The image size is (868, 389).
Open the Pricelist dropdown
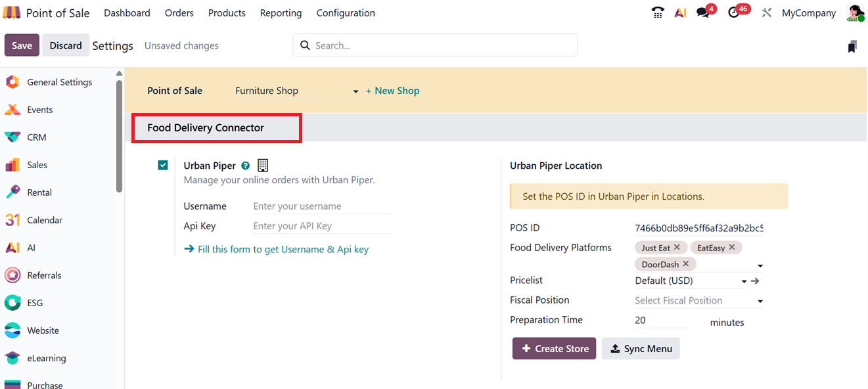click(744, 281)
